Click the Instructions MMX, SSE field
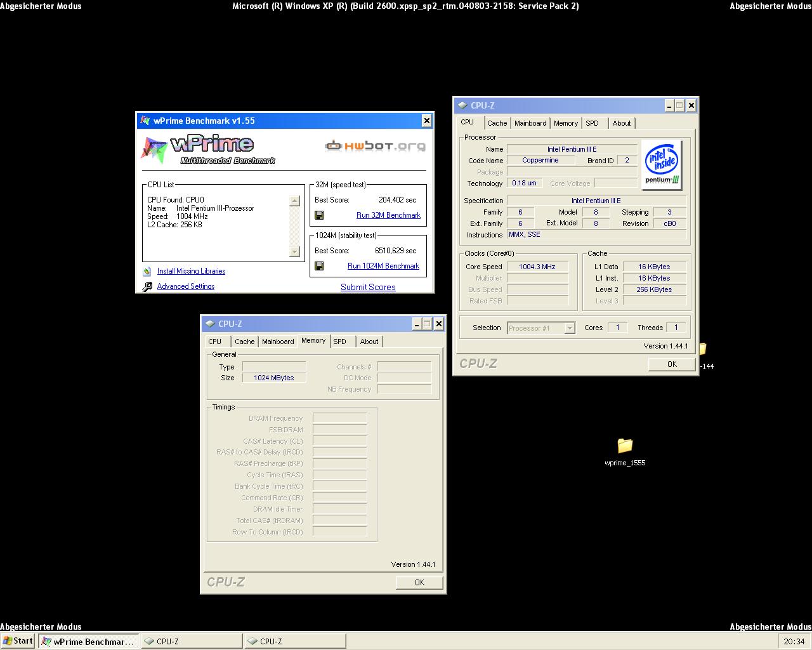 pyautogui.click(x=596, y=235)
